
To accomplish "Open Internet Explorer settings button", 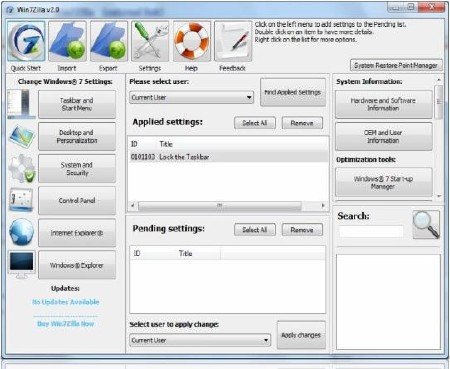I will coord(77,233).
